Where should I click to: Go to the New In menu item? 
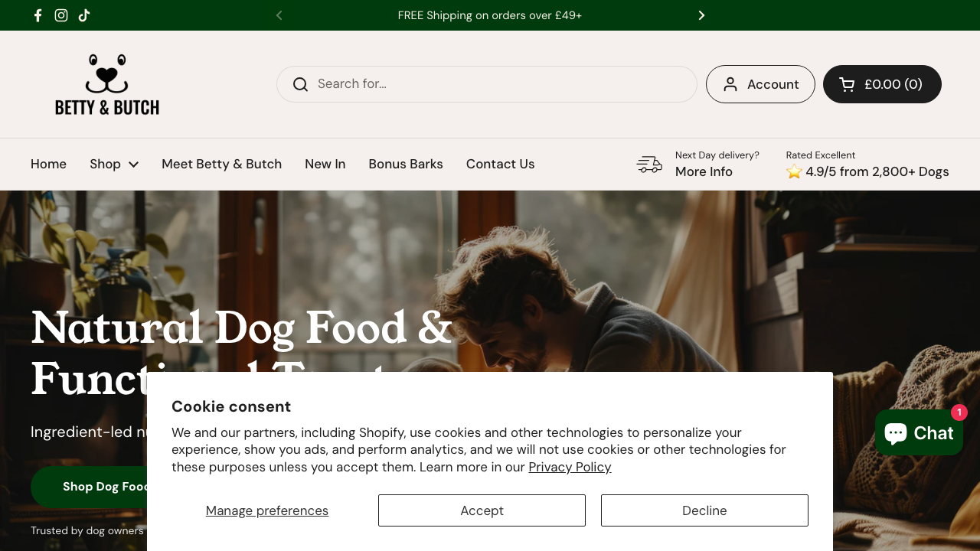[325, 164]
